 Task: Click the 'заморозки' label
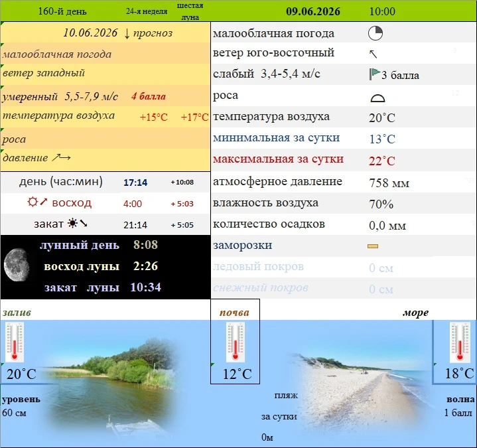pyautogui.click(x=242, y=246)
